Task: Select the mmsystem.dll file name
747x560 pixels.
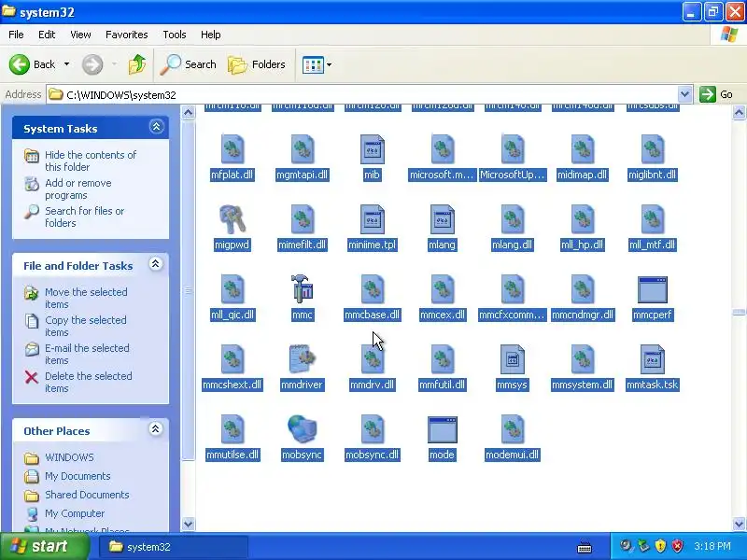Action: (582, 385)
